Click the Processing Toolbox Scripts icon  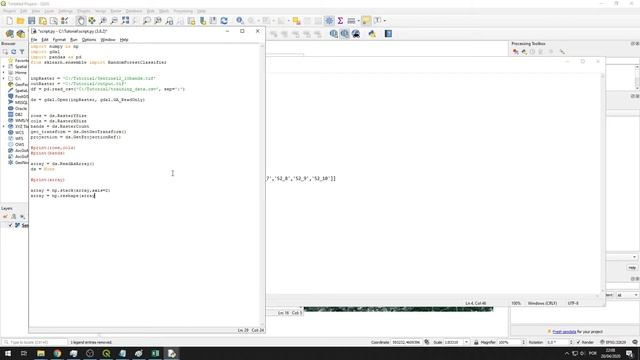pos(524,52)
